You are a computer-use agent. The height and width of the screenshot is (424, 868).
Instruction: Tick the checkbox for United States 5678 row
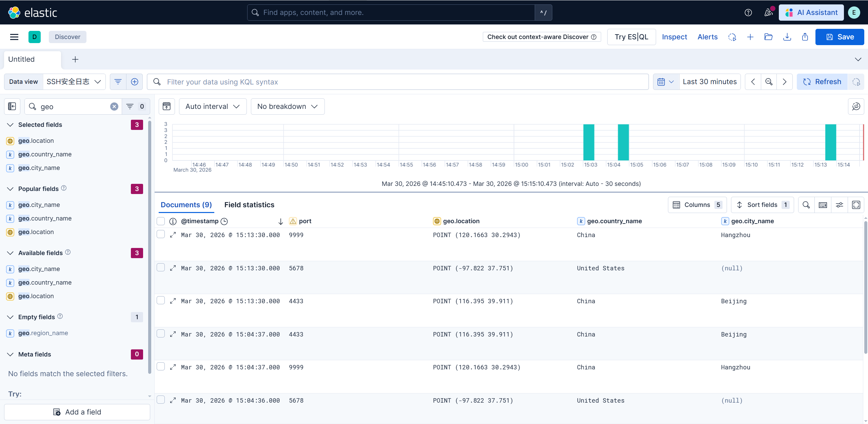[x=161, y=268]
